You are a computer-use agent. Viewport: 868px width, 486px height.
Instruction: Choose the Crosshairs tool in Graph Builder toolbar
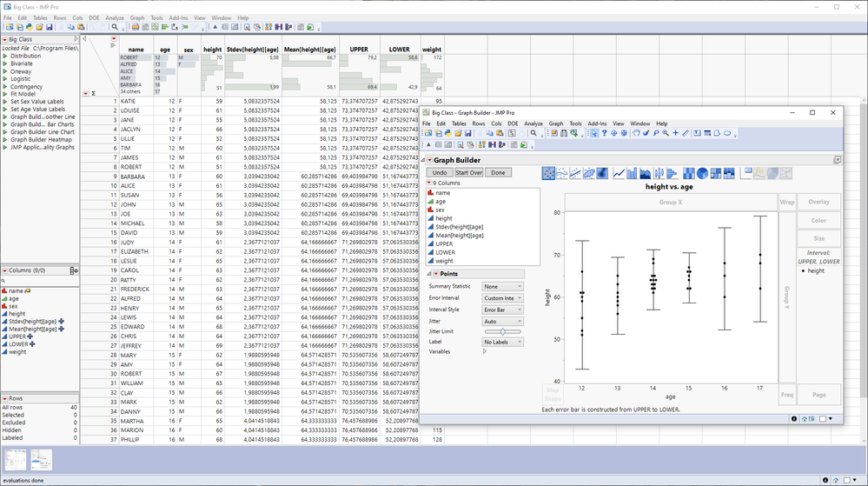(x=675, y=133)
